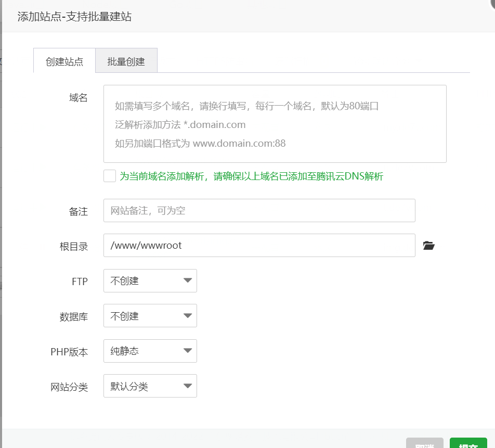Enable the DNS解析 checkbox for current domain
495x448 pixels.
[109, 176]
